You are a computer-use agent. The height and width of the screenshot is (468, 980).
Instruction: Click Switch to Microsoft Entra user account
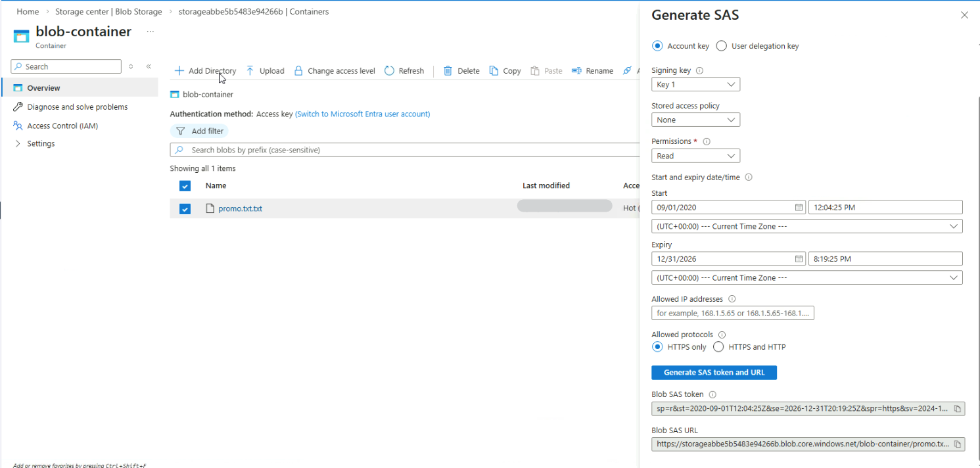click(x=362, y=114)
